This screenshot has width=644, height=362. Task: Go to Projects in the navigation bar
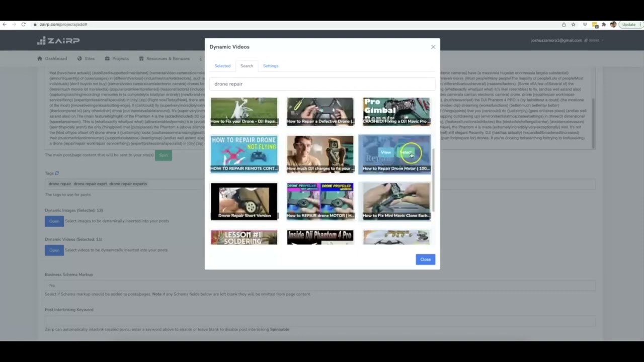(x=121, y=59)
